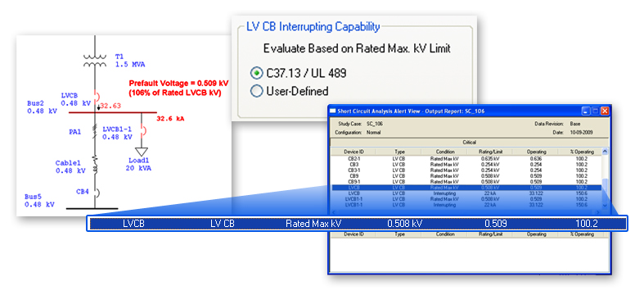Select the CB4 breaker symbol
Screen dimensions: 644x295
96,193
